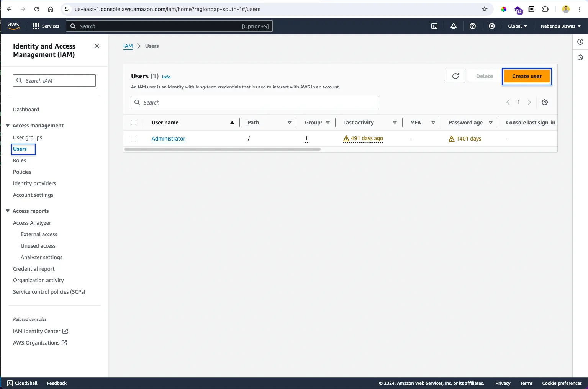The width and height of the screenshot is (588, 389).
Task: Click the IAM breadcrumb link
Action: click(128, 46)
